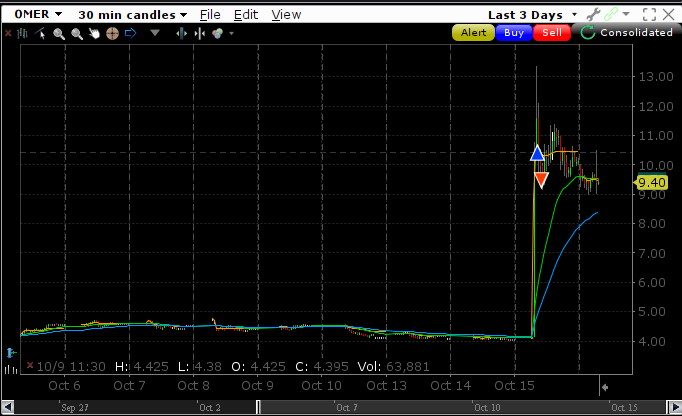This screenshot has height=416, width=682.
Task: Click the compress horizontal spacing icon
Action: [200, 33]
